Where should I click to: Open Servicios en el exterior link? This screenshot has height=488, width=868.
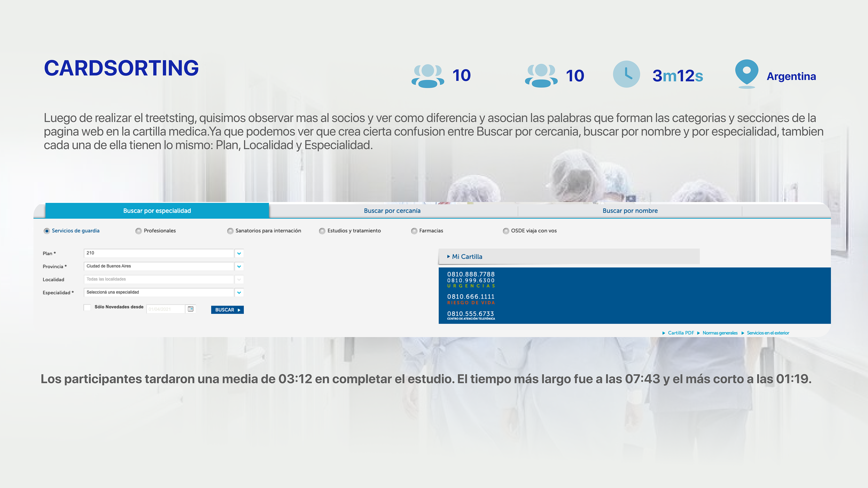coord(768,333)
